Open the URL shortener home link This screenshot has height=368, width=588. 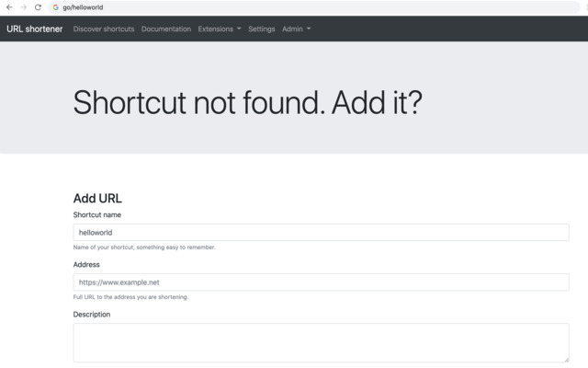pos(35,29)
